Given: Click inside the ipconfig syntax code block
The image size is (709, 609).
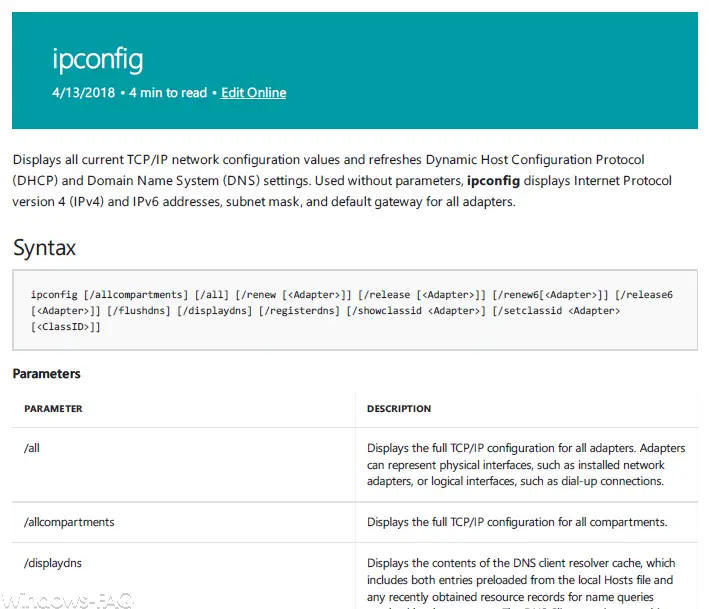Looking at the screenshot, I should pyautogui.click(x=354, y=310).
